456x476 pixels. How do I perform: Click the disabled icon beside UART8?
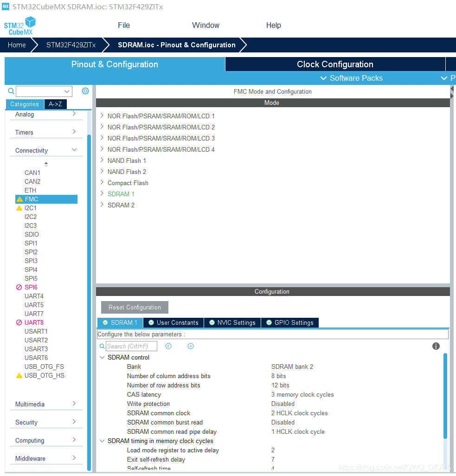pyautogui.click(x=19, y=322)
